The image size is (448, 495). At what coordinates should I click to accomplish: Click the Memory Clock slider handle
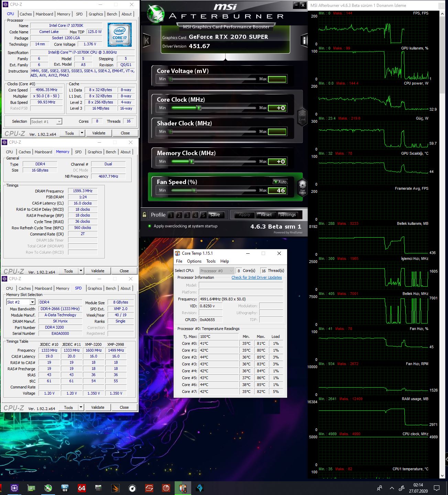192,161
